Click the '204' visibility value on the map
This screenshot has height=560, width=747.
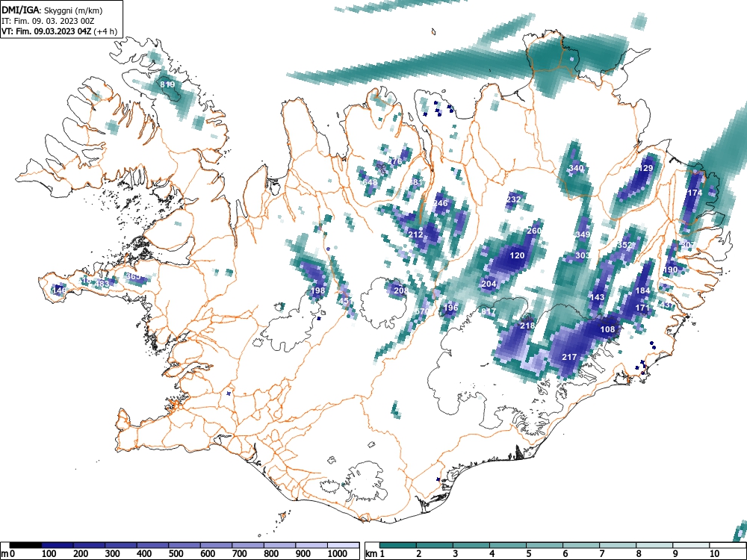tap(489, 284)
